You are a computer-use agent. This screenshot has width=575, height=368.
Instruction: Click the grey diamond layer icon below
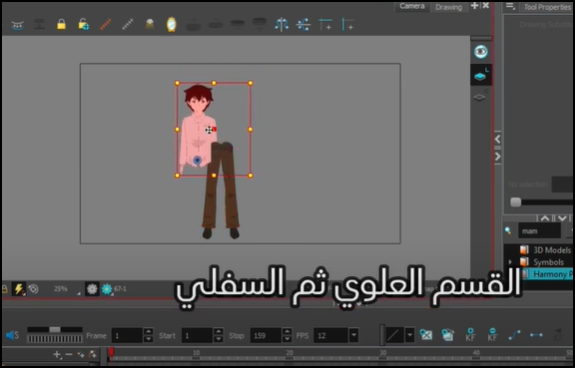(480, 97)
